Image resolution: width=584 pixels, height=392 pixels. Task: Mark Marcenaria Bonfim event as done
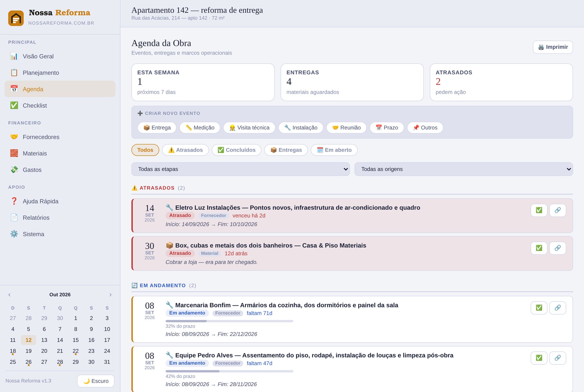pyautogui.click(x=539, y=308)
